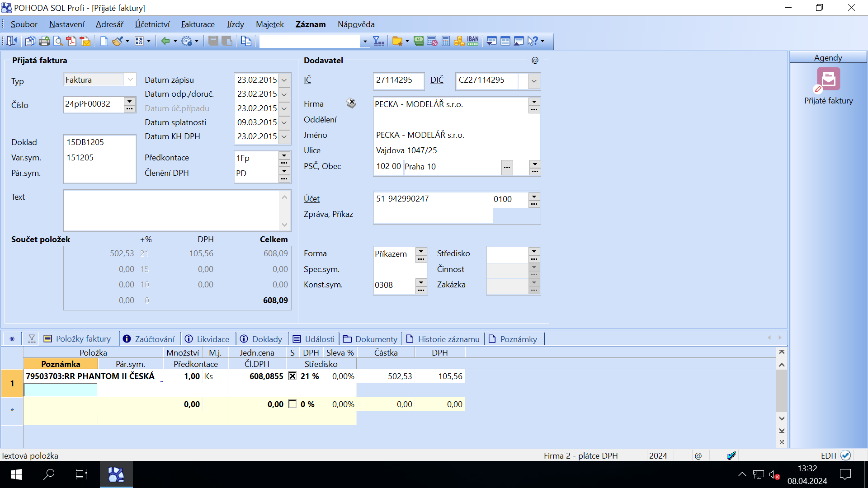The image size is (868, 488).
Task: Click the print icon in toolbar
Action: tap(44, 41)
